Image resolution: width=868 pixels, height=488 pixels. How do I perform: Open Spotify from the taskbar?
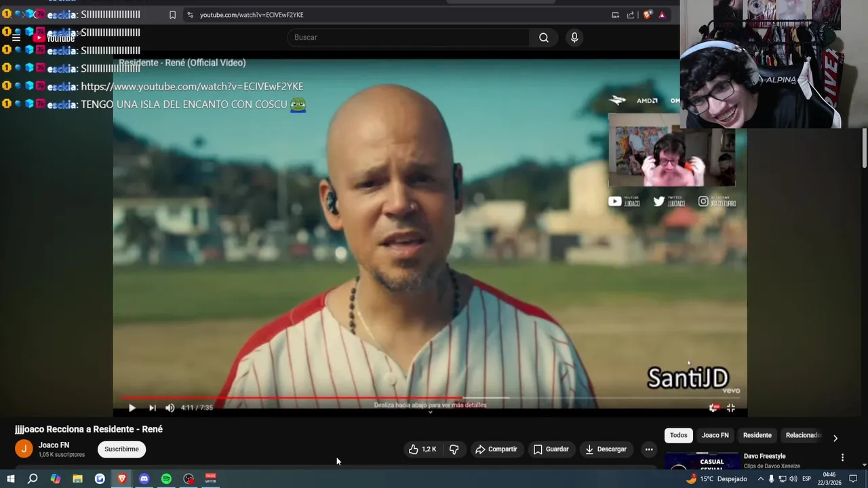pos(166,479)
